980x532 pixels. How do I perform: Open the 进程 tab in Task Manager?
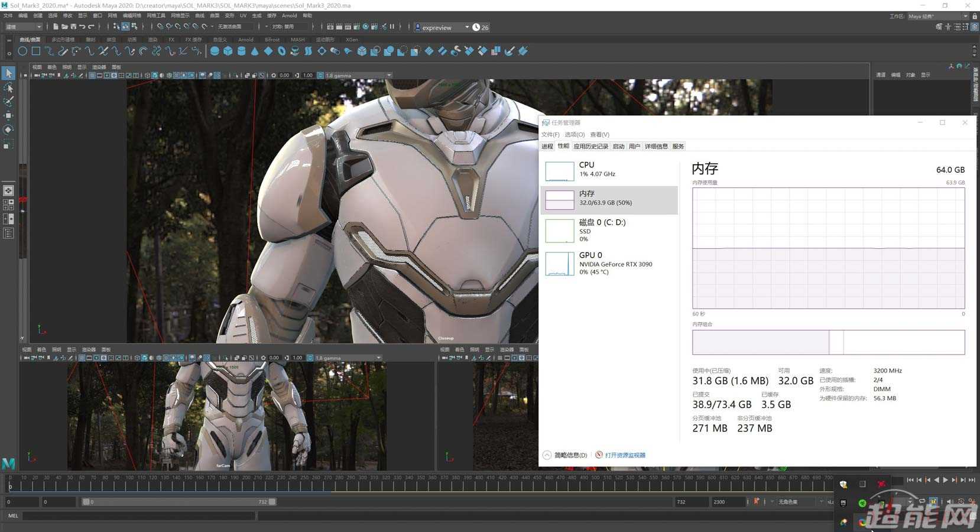(547, 147)
